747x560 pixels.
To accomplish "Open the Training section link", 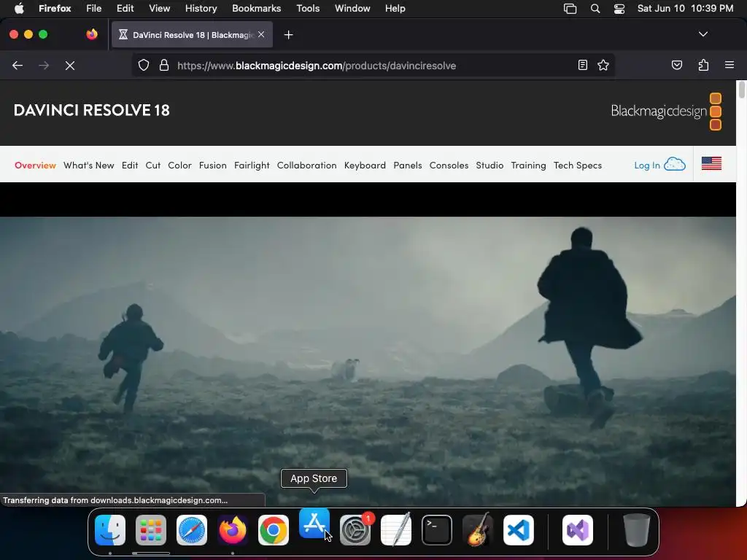I will [528, 166].
